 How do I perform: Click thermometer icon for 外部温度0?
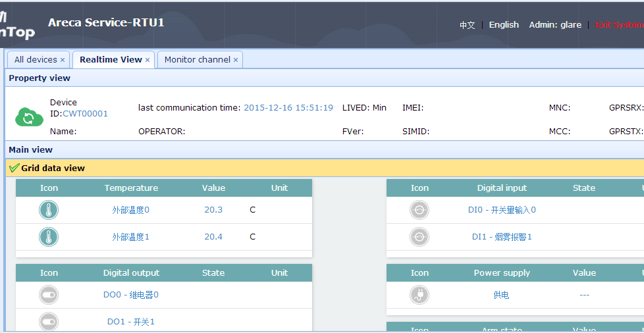pyautogui.click(x=49, y=210)
